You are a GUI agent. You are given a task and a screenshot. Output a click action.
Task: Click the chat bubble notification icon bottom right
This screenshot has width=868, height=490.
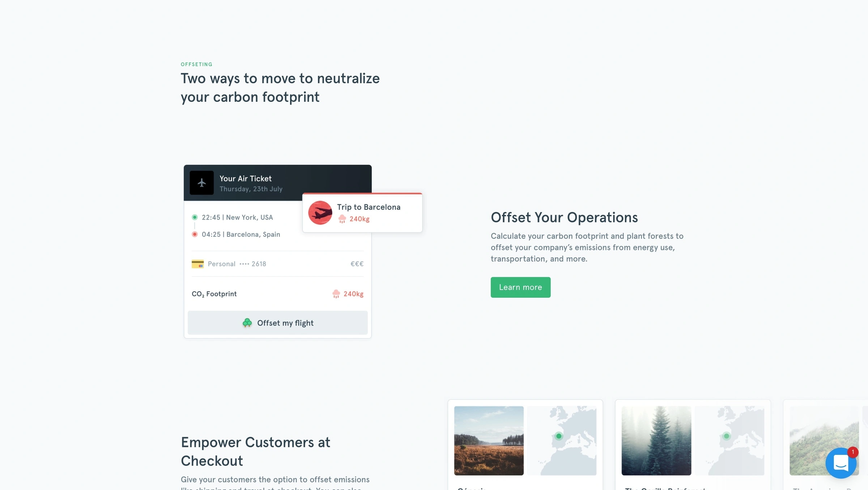[x=841, y=463]
